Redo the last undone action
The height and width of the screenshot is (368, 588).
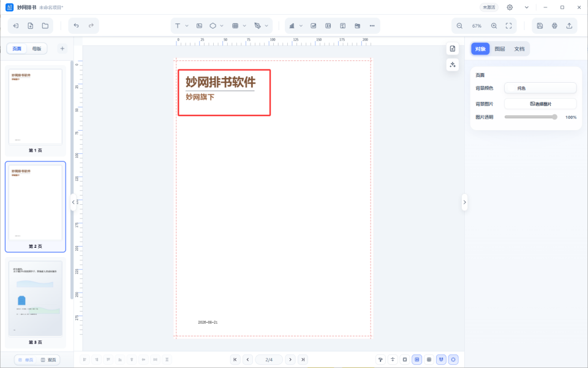(91, 26)
